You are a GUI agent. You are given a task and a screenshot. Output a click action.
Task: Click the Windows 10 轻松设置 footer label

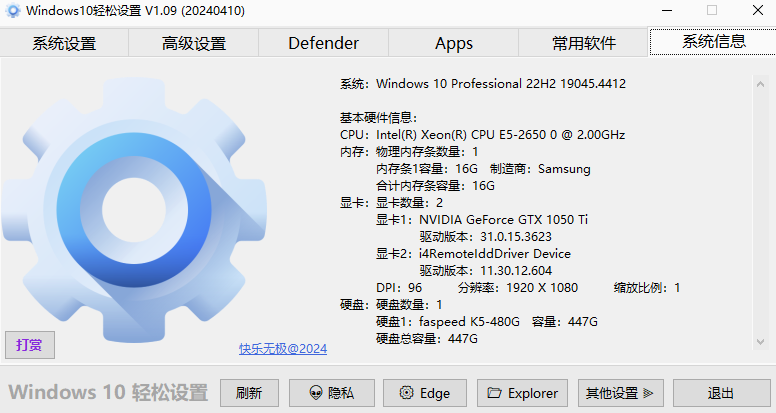(108, 392)
